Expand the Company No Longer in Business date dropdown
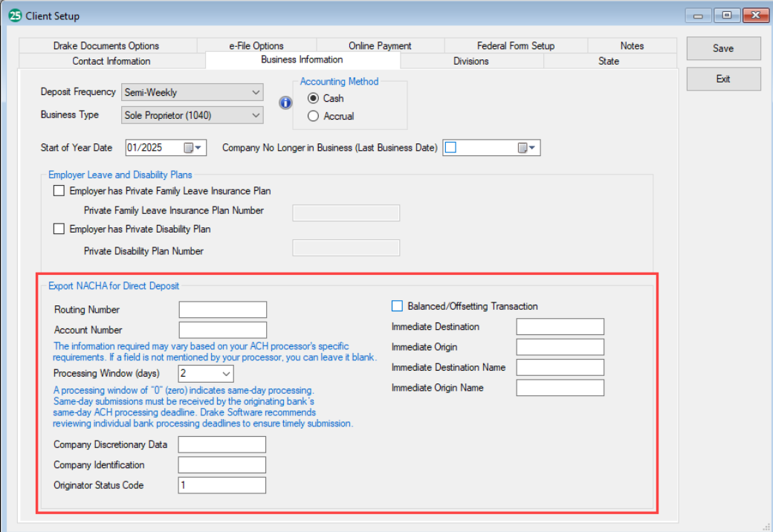773x532 pixels. point(534,147)
